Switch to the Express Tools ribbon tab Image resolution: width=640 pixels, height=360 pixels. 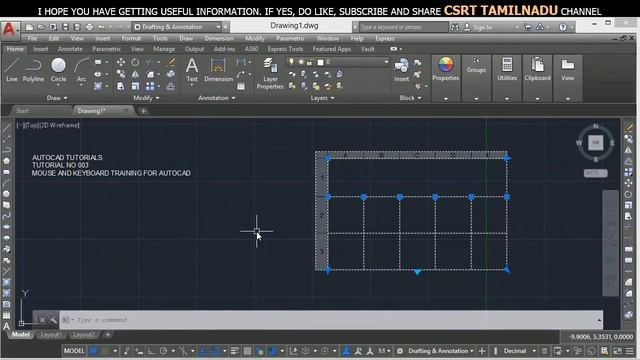(285, 49)
